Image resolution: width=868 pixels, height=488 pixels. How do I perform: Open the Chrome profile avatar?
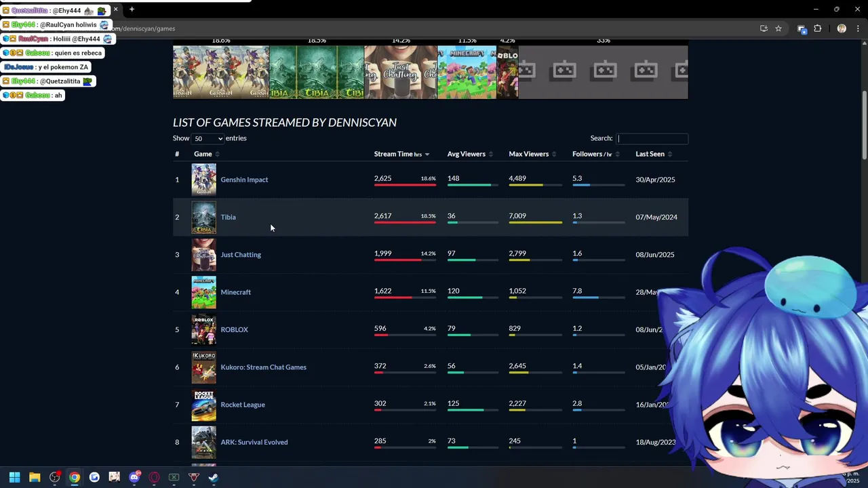point(842,28)
